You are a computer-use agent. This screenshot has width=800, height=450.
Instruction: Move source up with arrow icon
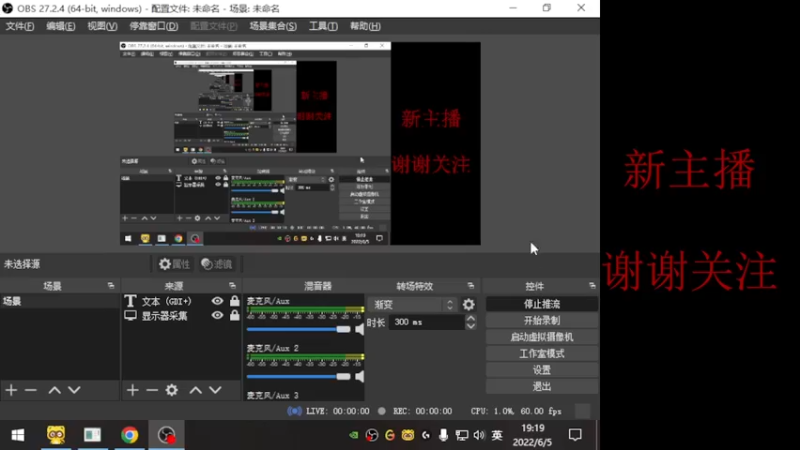click(196, 390)
